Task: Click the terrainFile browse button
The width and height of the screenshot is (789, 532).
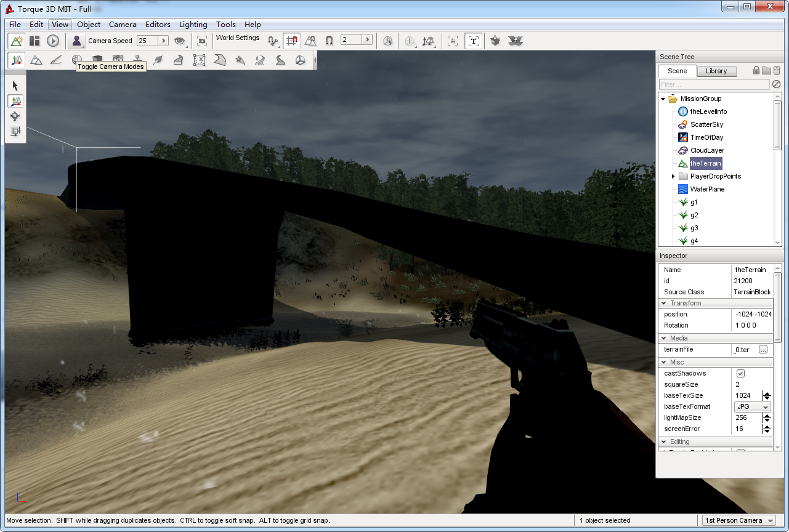Action: (x=763, y=350)
